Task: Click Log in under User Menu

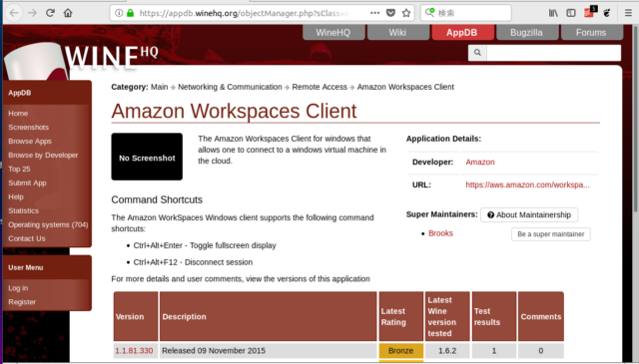Action: click(18, 288)
